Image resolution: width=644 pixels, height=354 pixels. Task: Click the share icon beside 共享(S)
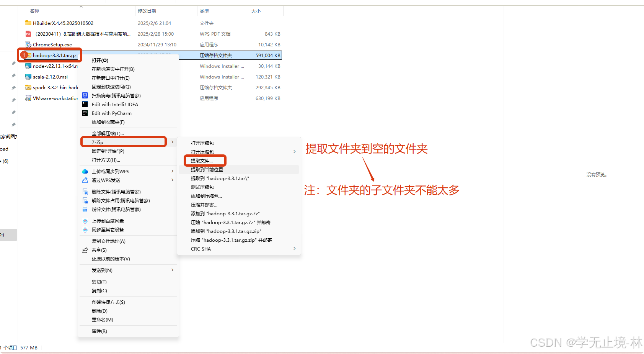(x=85, y=250)
